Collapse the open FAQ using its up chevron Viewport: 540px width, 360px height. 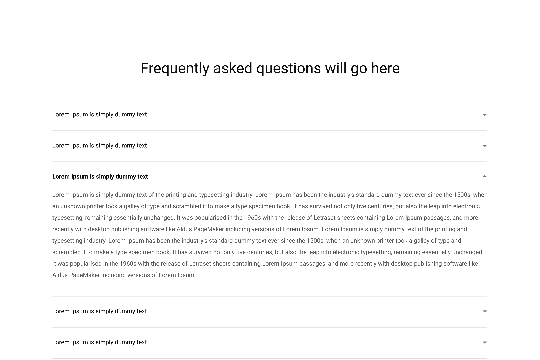(x=484, y=176)
